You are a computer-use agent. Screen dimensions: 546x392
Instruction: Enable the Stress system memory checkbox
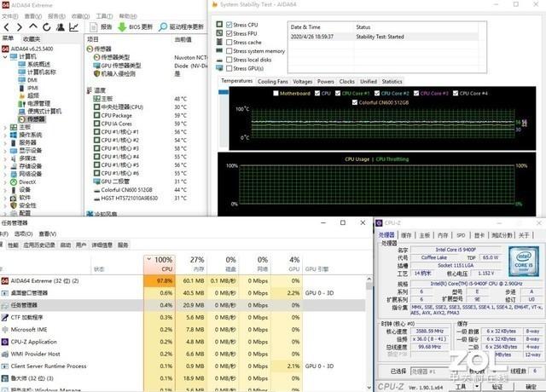229,51
